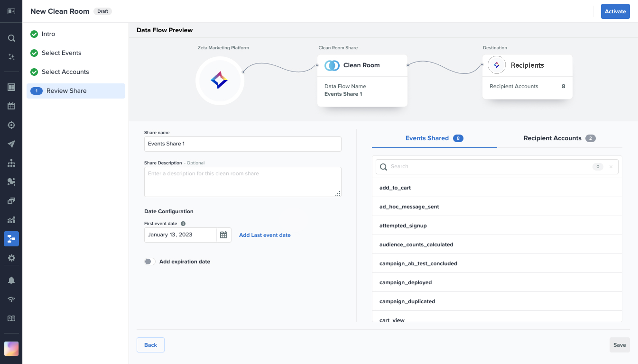638x364 pixels.
Task: Clear the events search with the X icon
Action: 611,167
